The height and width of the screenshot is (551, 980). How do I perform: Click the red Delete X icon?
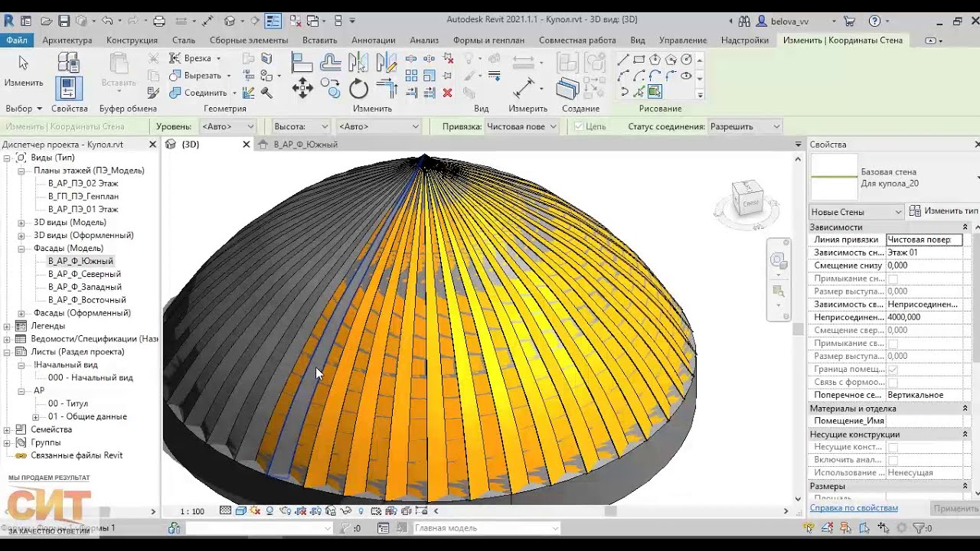coord(447,93)
